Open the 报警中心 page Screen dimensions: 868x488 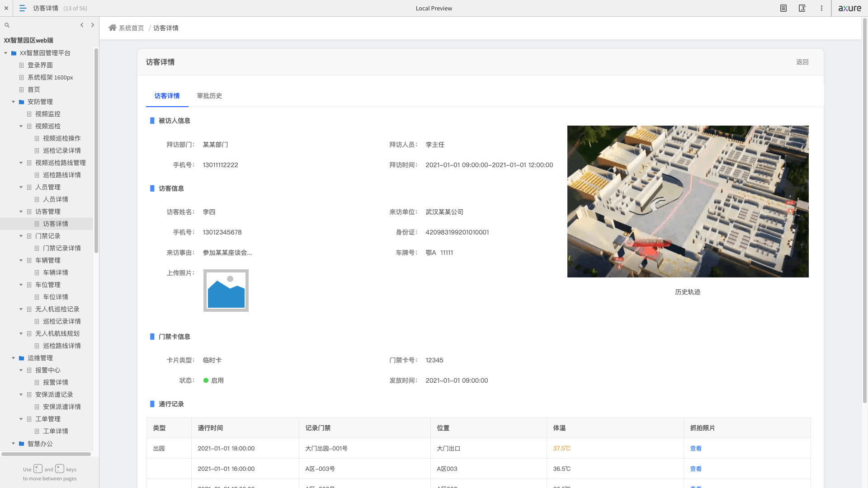48,370
